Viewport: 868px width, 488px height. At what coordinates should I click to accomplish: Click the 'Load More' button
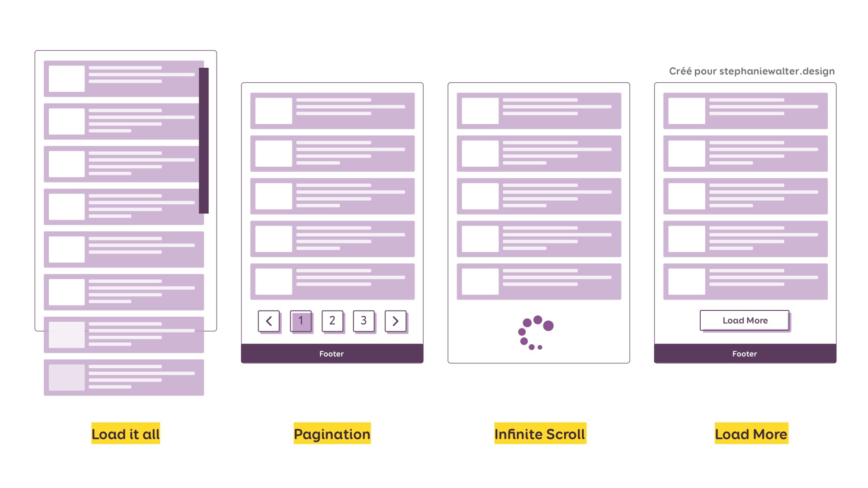click(745, 320)
